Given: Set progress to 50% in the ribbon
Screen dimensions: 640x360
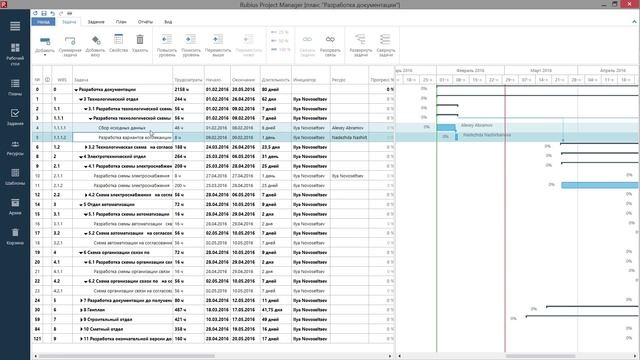Looking at the screenshot, I should click(280, 41).
